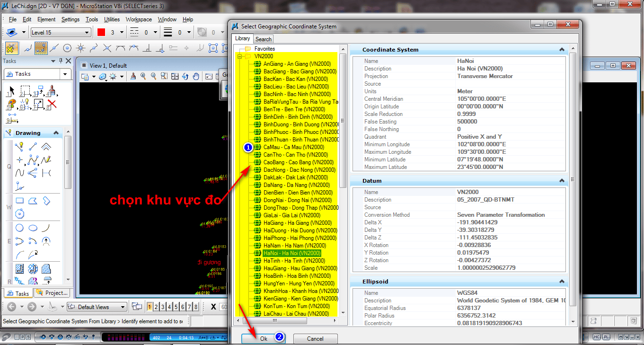Toggle view 3 button in View Groups
644x345 pixels.
(x=163, y=307)
